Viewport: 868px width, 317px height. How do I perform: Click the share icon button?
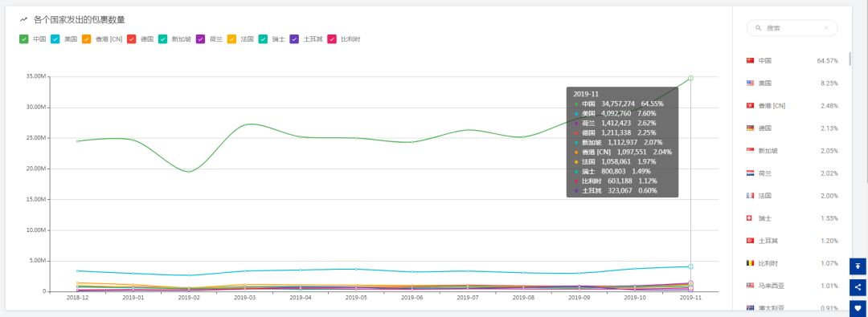tap(858, 287)
